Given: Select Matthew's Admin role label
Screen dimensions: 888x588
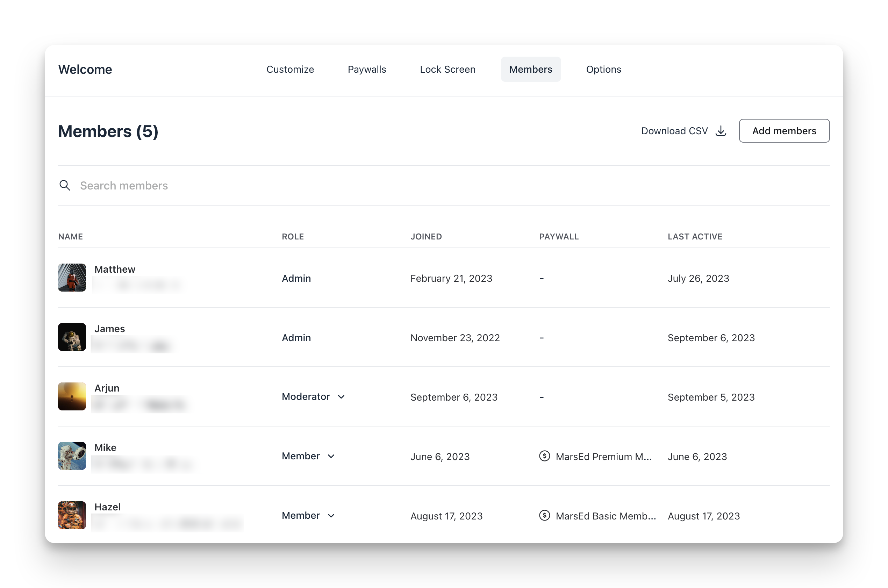Looking at the screenshot, I should (296, 278).
